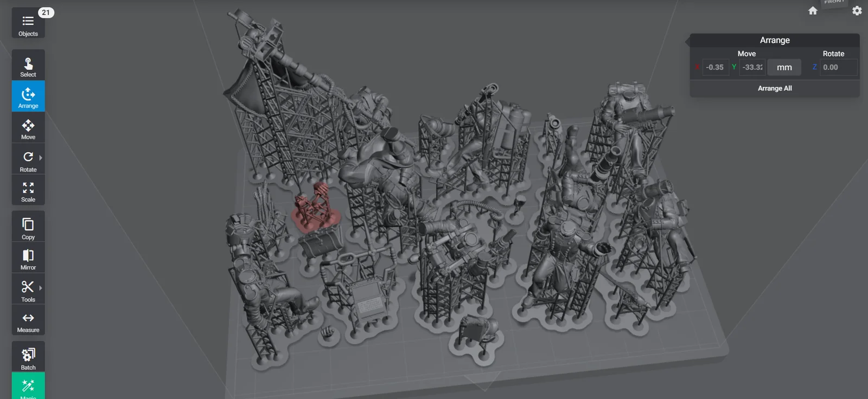The width and height of the screenshot is (868, 399).
Task: Expand the Rotate tool submenu arrow
Action: (x=41, y=158)
